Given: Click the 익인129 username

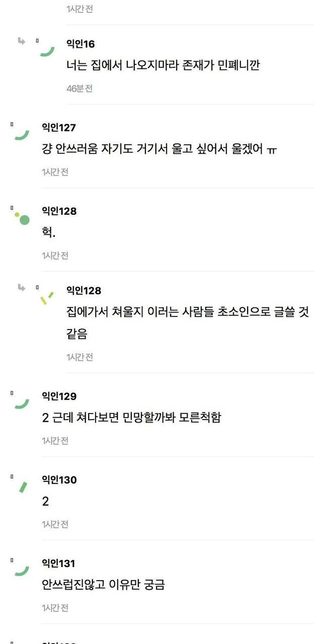Looking at the screenshot, I should pyautogui.click(x=59, y=396).
